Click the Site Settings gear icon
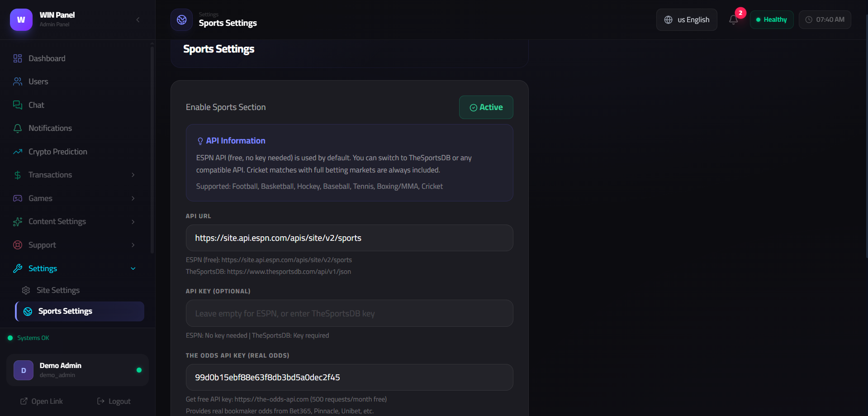This screenshot has height=416, width=868. pyautogui.click(x=26, y=290)
